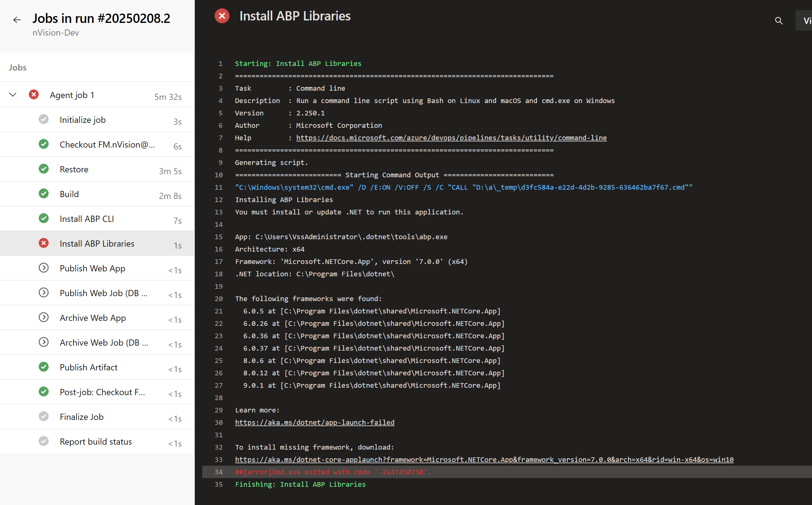Image resolution: width=812 pixels, height=505 pixels.
Task: Click the red error icon beside the log title
Action: click(x=222, y=16)
